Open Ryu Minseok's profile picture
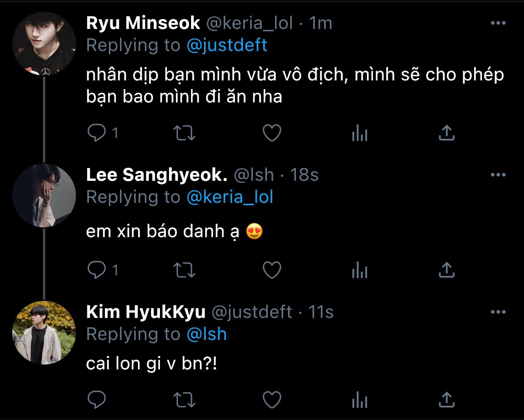Viewport: 524px width, 420px height. [x=44, y=44]
